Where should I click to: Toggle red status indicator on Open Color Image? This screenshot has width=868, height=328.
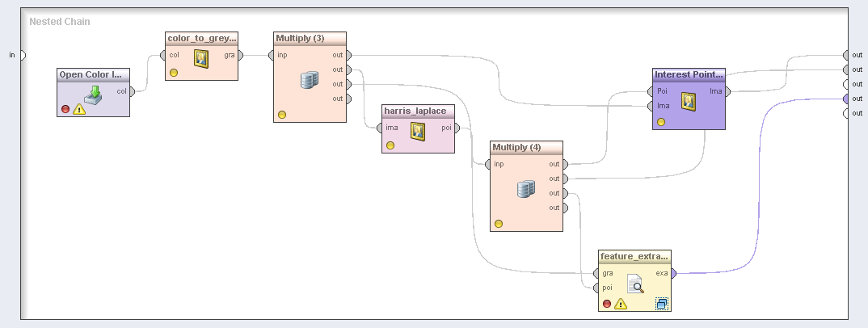65,109
